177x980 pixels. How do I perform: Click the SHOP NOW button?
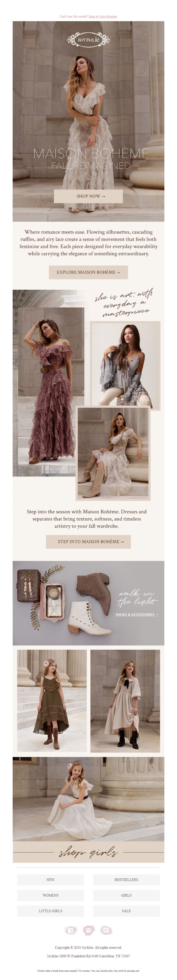point(88,196)
